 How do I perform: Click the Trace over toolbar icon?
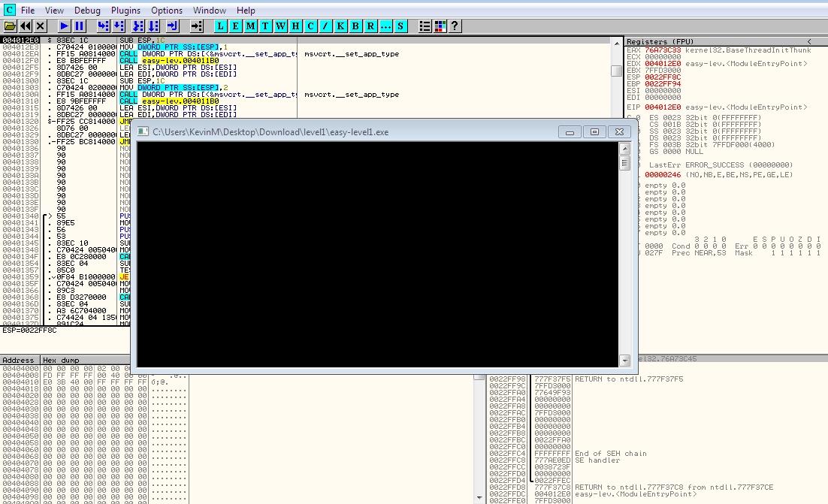point(153,26)
